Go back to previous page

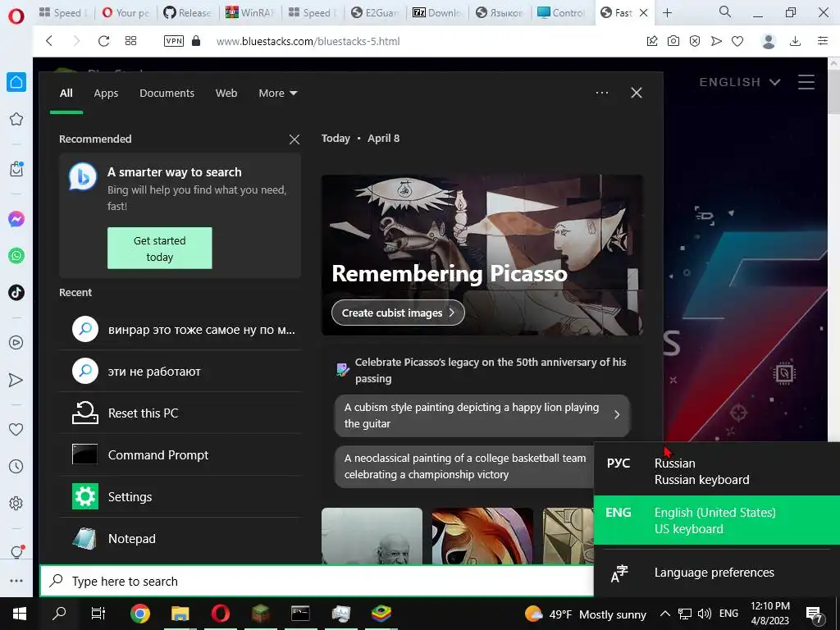pyautogui.click(x=49, y=41)
